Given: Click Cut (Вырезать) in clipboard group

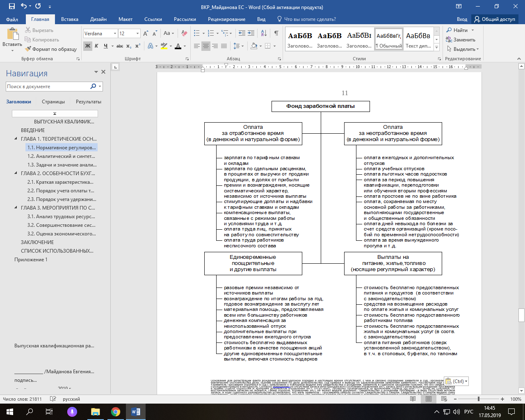Looking at the screenshot, I should pos(39,30).
